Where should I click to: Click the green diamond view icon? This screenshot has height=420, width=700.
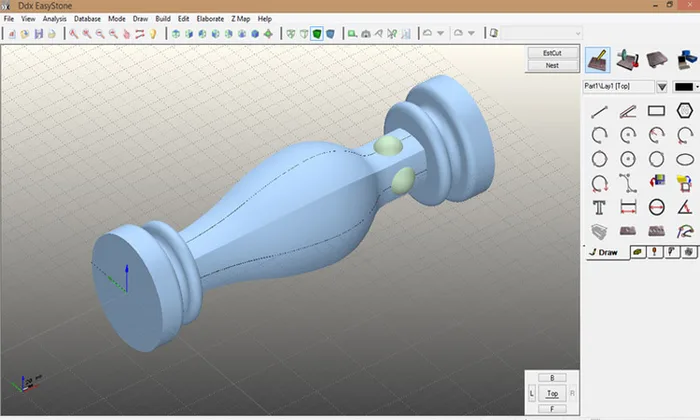[x=268, y=33]
